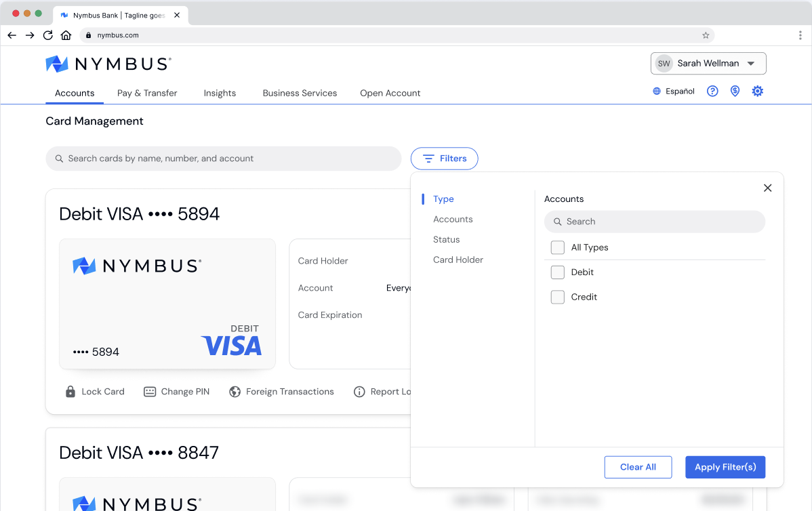Open the Sarah Wellman user dropdown
Screen dimensions: 812x511
coord(708,64)
